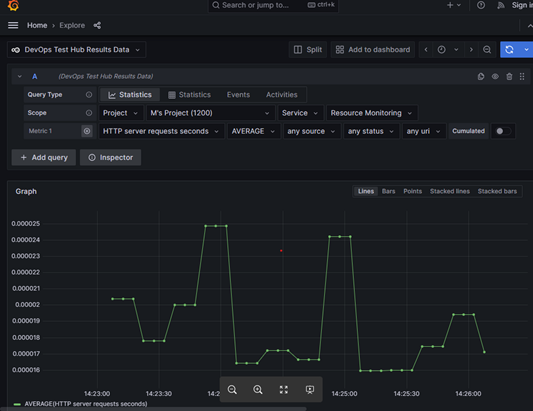The image size is (533, 411).
Task: Select Stacked bars graph style
Action: tap(497, 191)
